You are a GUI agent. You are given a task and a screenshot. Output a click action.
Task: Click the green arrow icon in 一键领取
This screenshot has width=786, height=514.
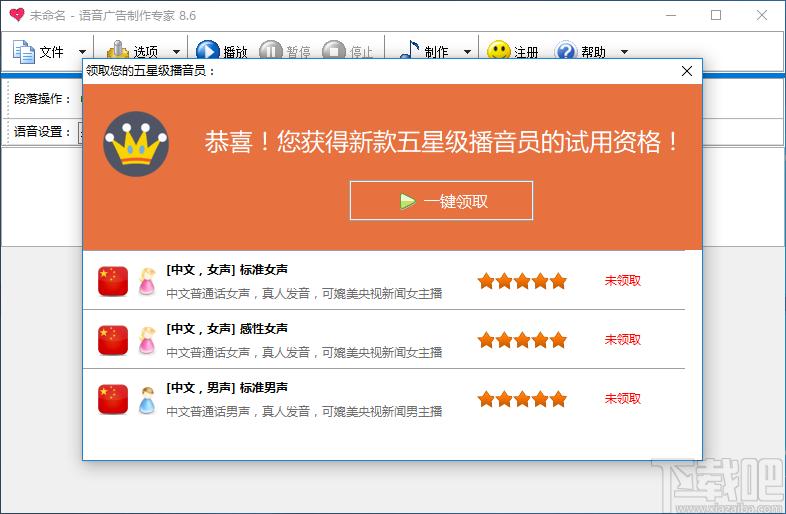[x=408, y=202]
